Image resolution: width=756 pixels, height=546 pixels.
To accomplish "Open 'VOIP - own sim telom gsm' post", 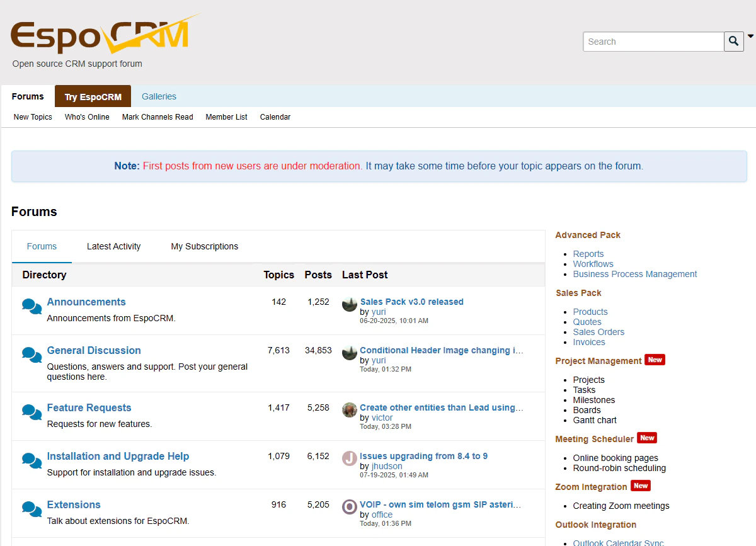I will (x=440, y=504).
